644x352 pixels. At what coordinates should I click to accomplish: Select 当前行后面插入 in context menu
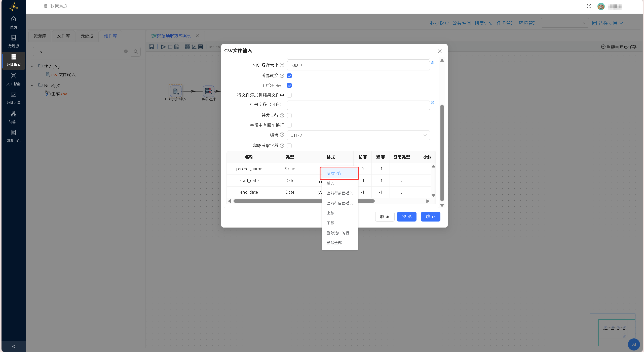pos(340,203)
